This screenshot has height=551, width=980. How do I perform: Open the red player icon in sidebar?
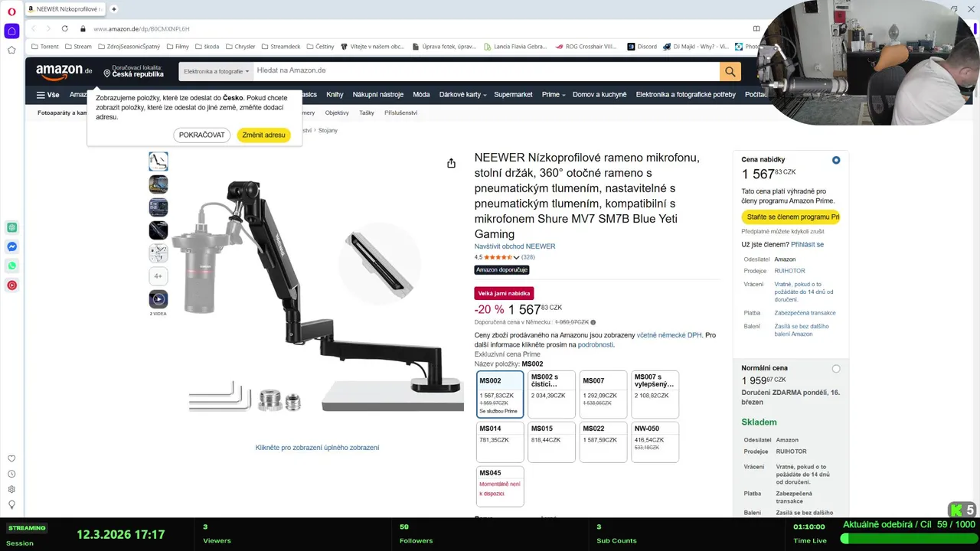coord(11,285)
